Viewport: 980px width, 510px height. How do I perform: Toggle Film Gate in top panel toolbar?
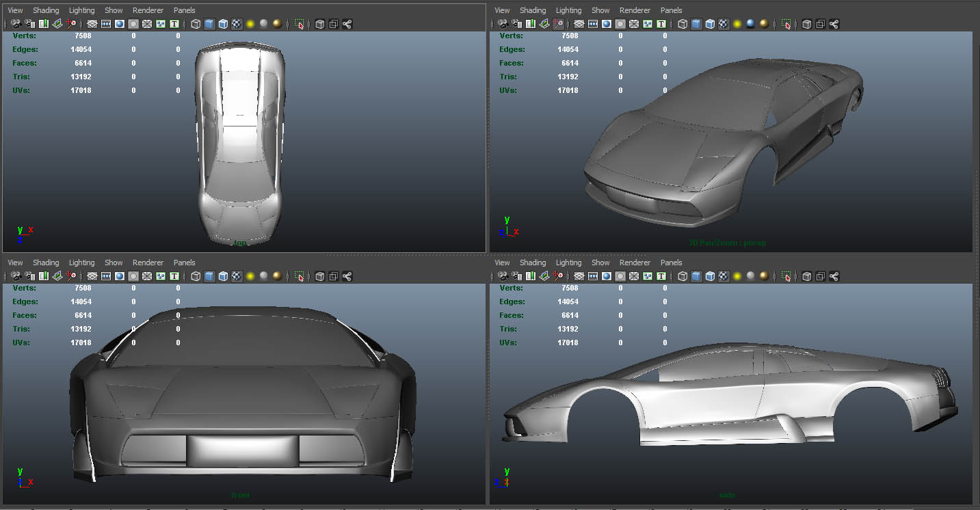point(106,24)
